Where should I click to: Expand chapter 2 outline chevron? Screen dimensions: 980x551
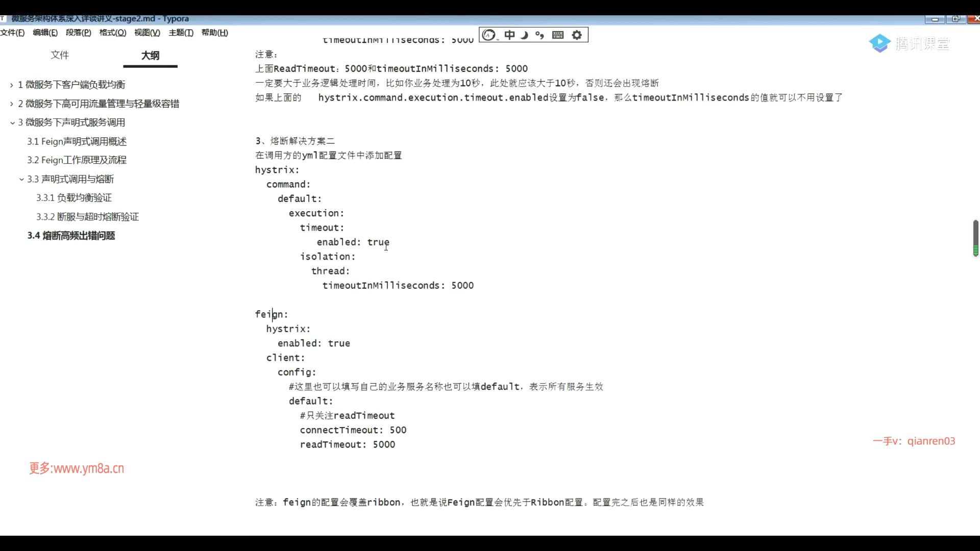point(12,104)
